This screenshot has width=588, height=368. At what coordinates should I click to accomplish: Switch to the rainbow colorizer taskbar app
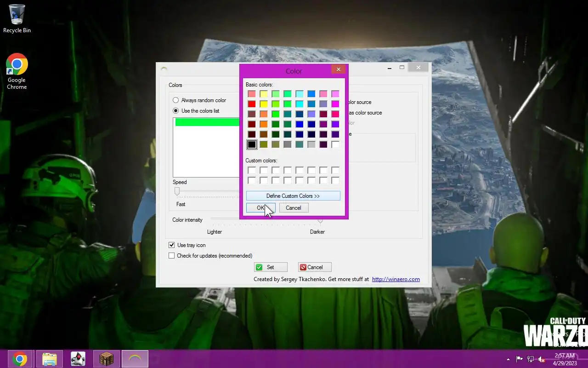(x=135, y=359)
